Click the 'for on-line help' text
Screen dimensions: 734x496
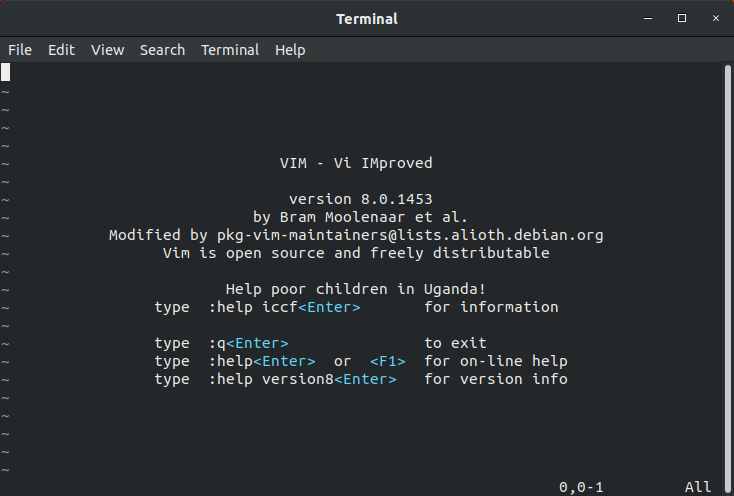click(496, 361)
